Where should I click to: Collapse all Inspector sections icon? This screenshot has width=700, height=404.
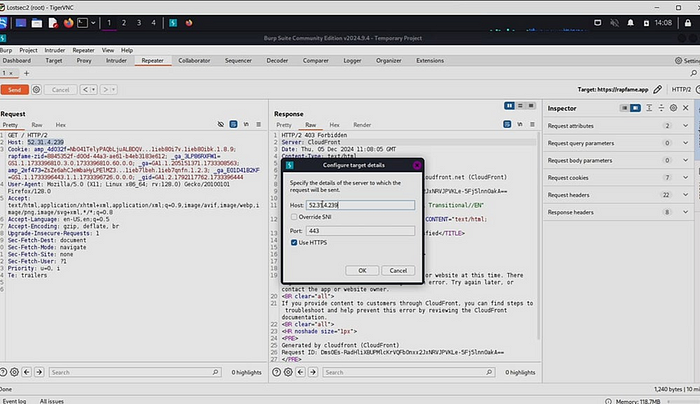(x=661, y=108)
